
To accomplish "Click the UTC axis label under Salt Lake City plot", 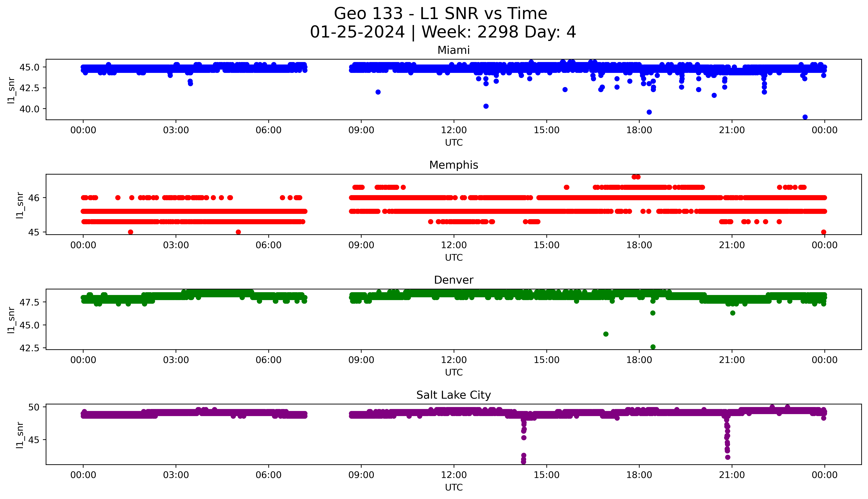I will tap(454, 487).
